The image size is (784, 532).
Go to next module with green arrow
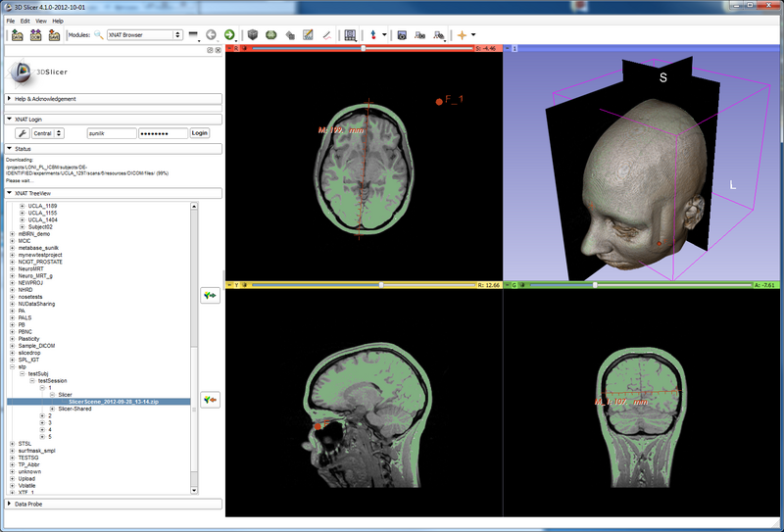(228, 35)
